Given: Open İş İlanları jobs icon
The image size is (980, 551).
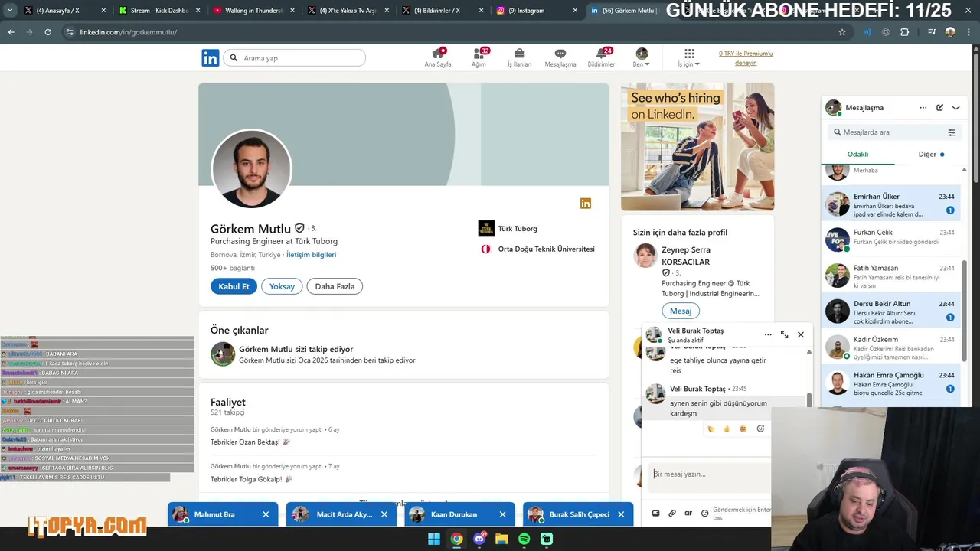Looking at the screenshot, I should coord(519,57).
